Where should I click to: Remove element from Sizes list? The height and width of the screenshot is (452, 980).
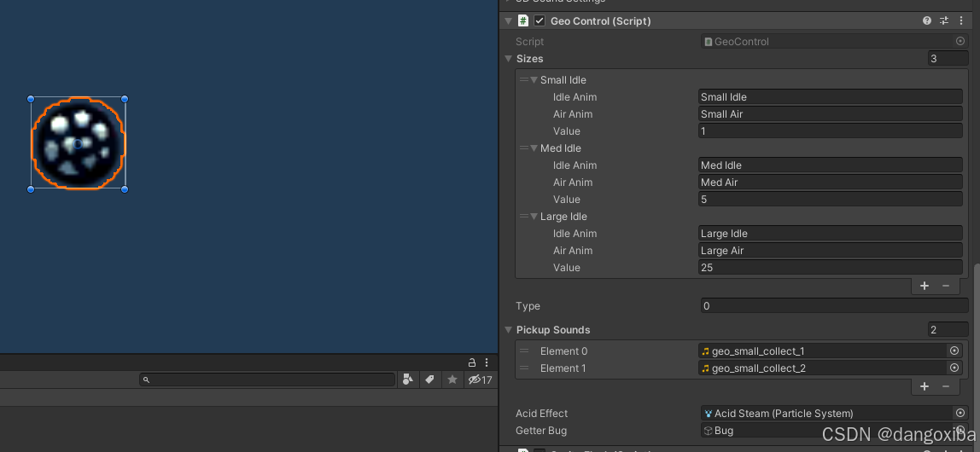click(x=946, y=286)
